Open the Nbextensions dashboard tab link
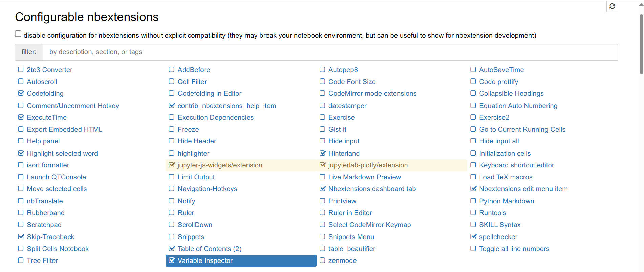This screenshot has width=644, height=272. click(372, 189)
